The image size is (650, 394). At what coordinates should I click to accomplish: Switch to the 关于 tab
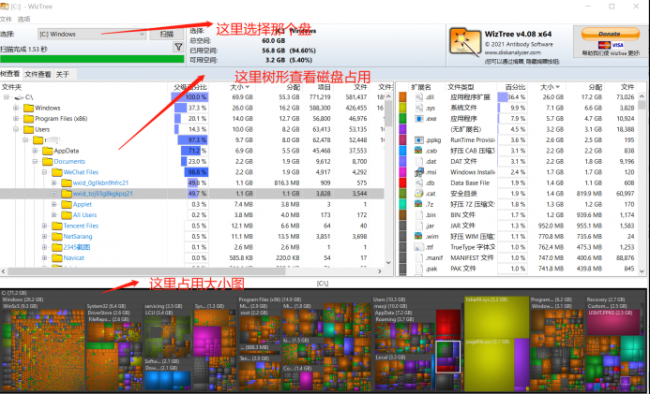tap(63, 74)
